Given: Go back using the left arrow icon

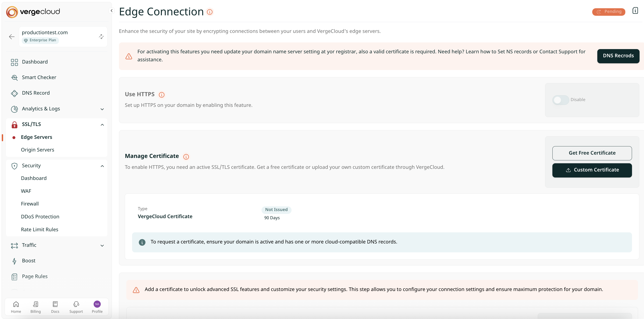Looking at the screenshot, I should 12,37.
